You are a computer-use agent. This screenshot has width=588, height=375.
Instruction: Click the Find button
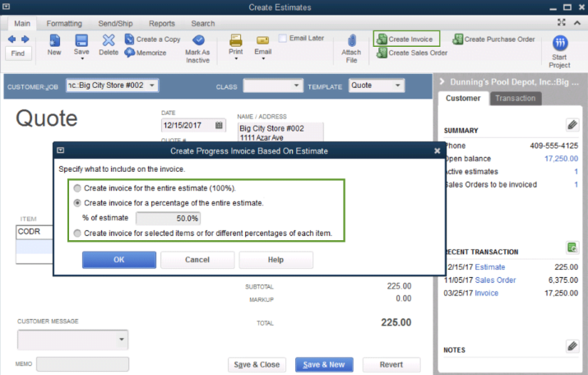[18, 53]
